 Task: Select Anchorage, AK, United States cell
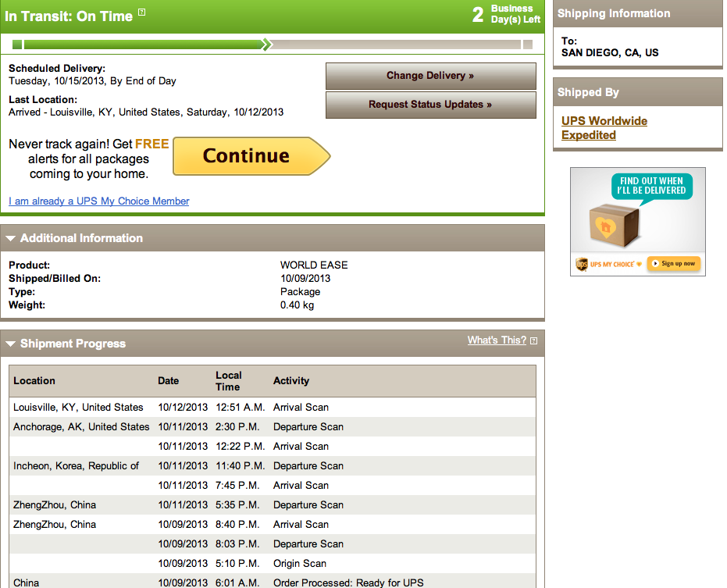pos(81,426)
